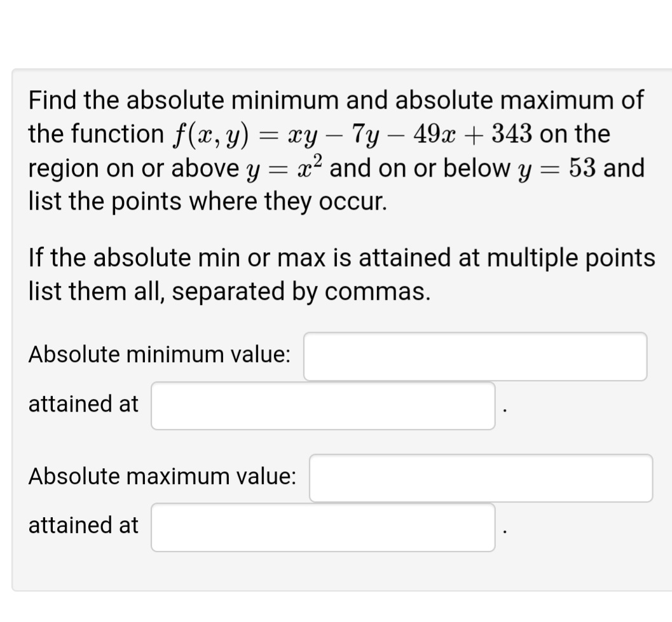Viewport: 672px width, 622px height.
Task: Click the Absolute minimum value input field
Action: pos(475,356)
